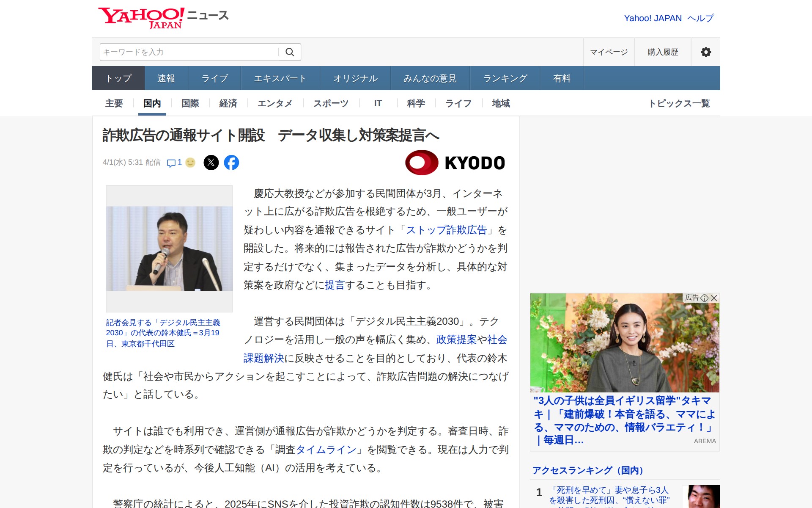The height and width of the screenshot is (508, 812).
Task: Switch to the 国際 news category
Action: tap(189, 103)
